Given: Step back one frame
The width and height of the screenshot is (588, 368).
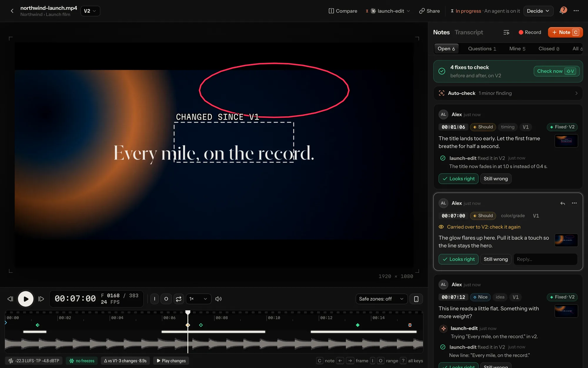Looking at the screenshot, I should pyautogui.click(x=10, y=299).
